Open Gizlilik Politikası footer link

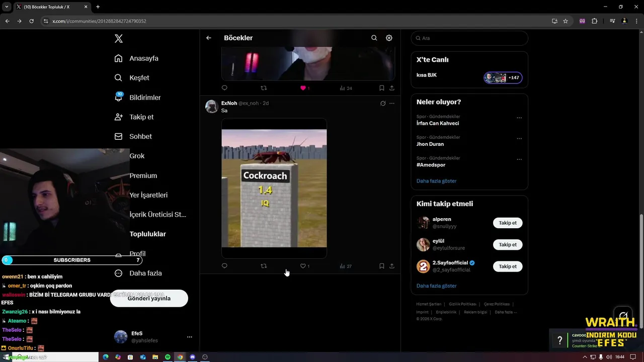(462, 304)
